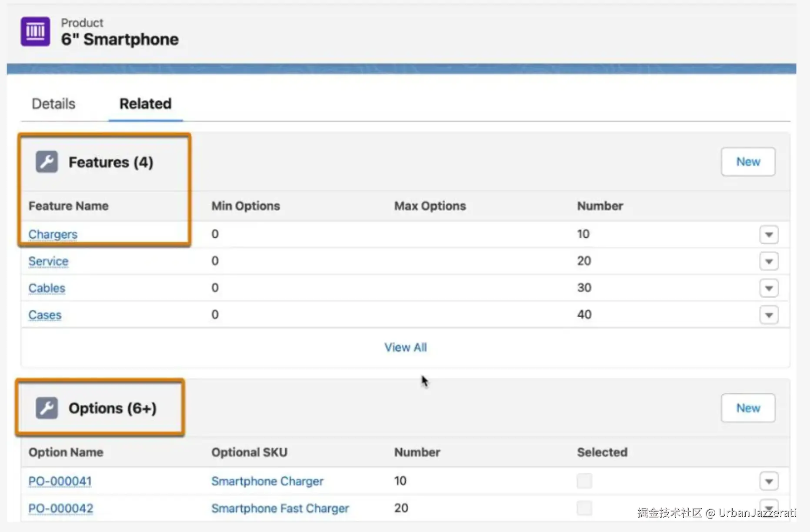Viewport: 810px width, 532px height.
Task: Click the Features wrench icon
Action: 47,162
